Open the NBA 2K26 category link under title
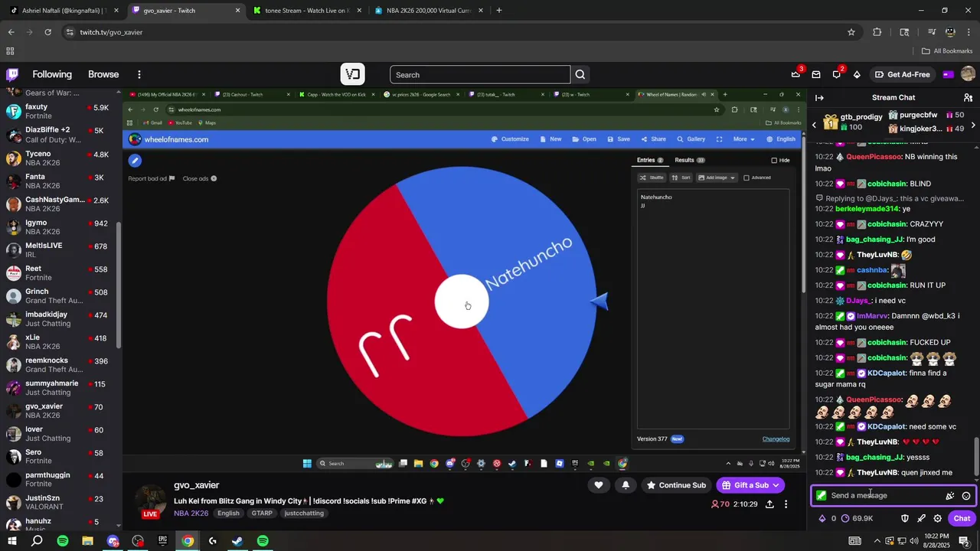 (191, 514)
